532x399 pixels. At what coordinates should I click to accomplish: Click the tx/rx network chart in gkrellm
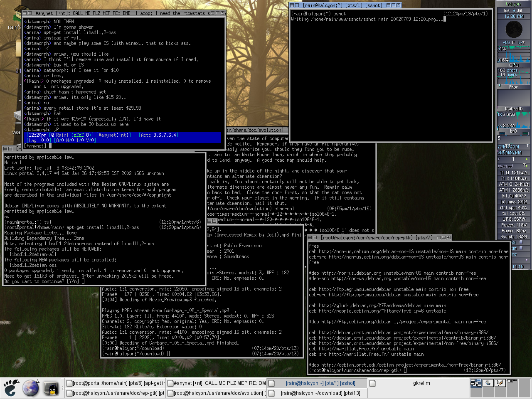[514, 120]
